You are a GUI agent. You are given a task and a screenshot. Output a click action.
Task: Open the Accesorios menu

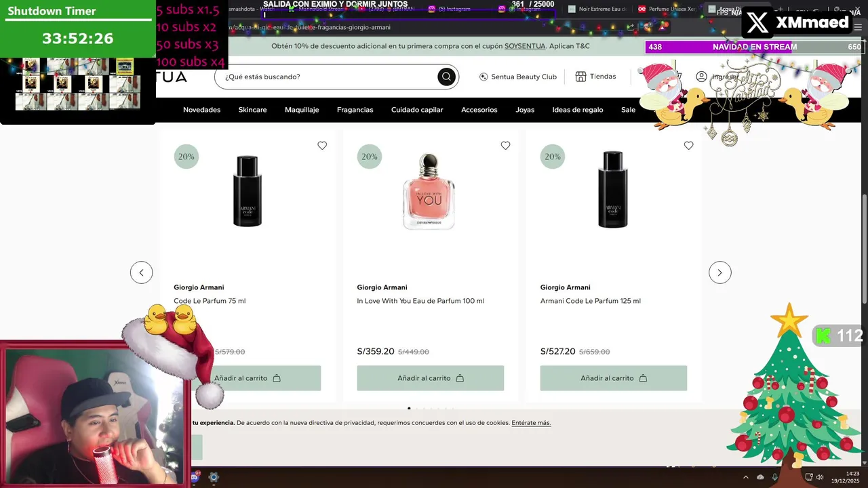click(479, 110)
